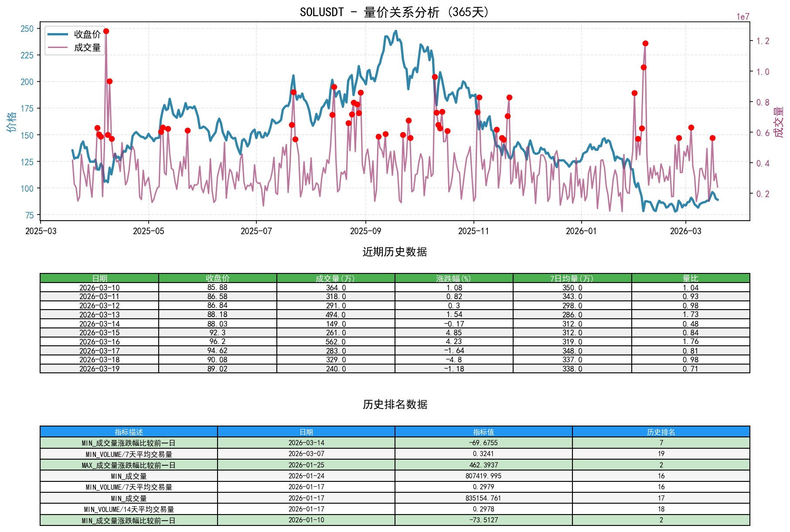Expand the 历史排名数据 section
Screen dimensions: 790x532
tap(395, 405)
